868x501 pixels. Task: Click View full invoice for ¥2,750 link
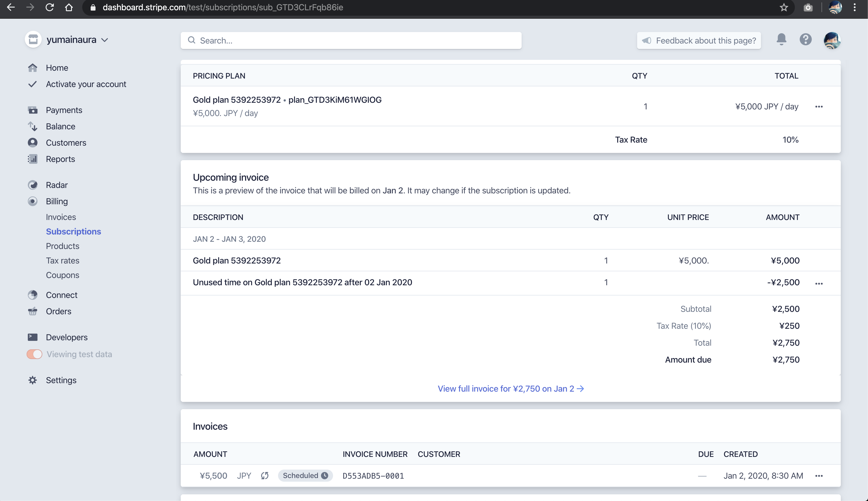[x=510, y=389]
